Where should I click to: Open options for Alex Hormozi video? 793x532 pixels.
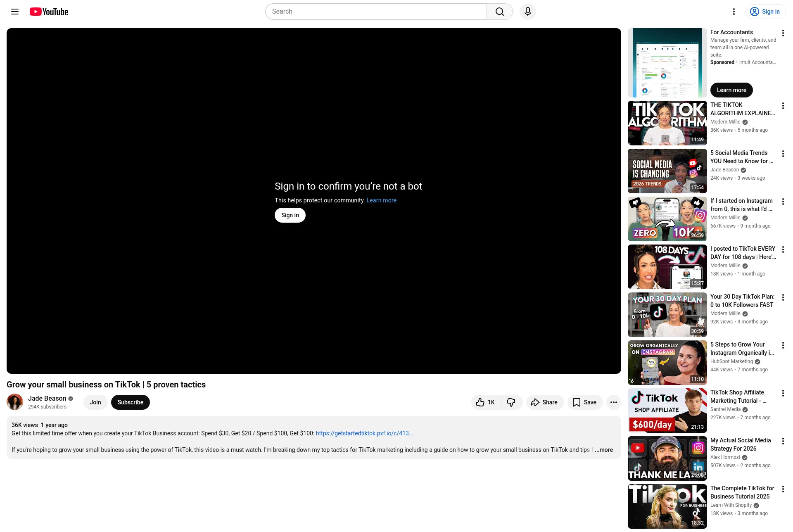click(x=783, y=441)
